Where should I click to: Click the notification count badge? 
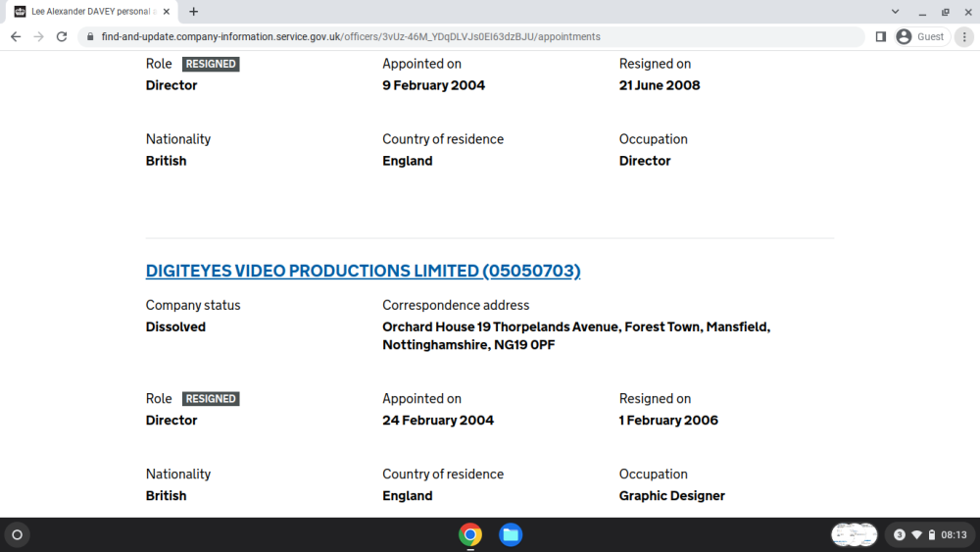pos(900,535)
